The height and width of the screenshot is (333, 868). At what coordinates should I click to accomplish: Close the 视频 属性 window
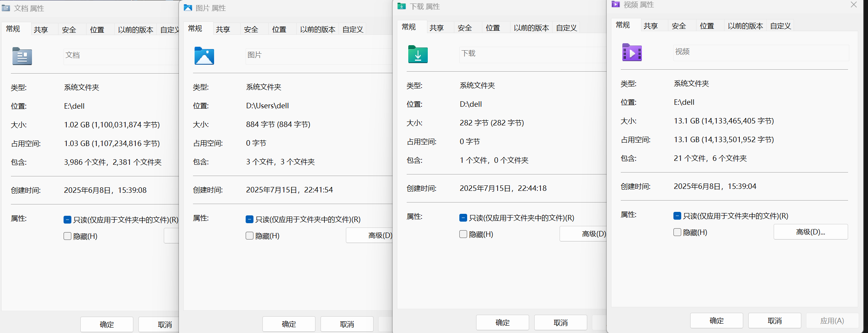854,5
